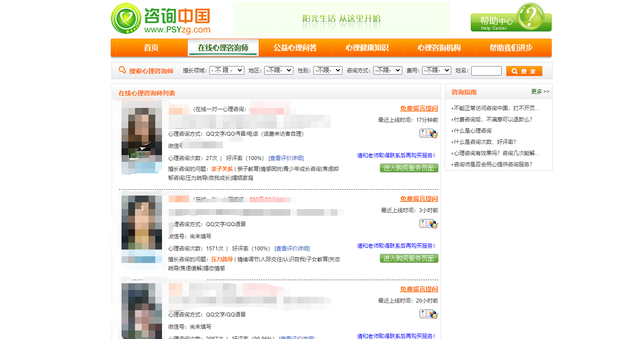Image resolution: width=644 pixels, height=339 pixels.
Task: Click 进入购买服务页面 for the 1571次 counselor
Action: (x=409, y=259)
